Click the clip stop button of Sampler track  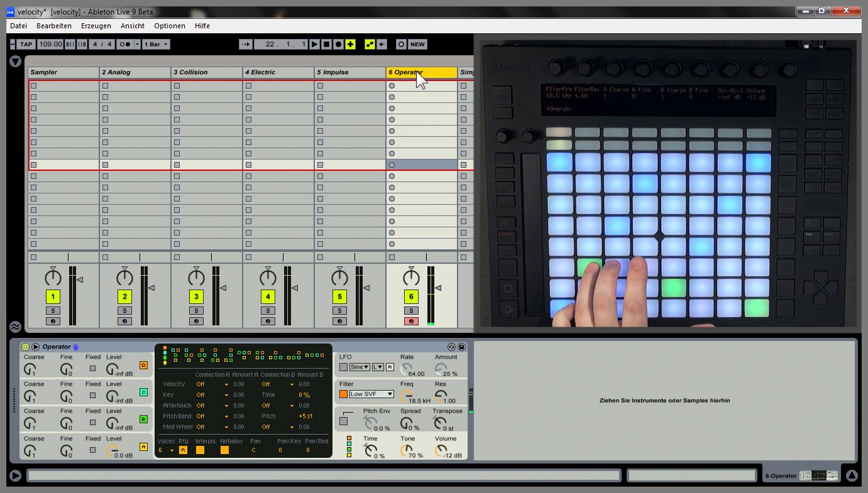point(34,257)
